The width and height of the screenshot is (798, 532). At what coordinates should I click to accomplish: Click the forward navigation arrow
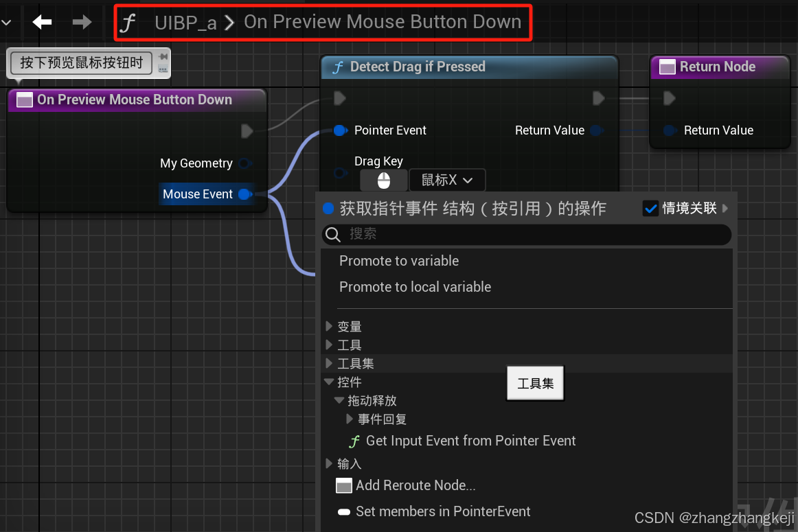pos(82,22)
